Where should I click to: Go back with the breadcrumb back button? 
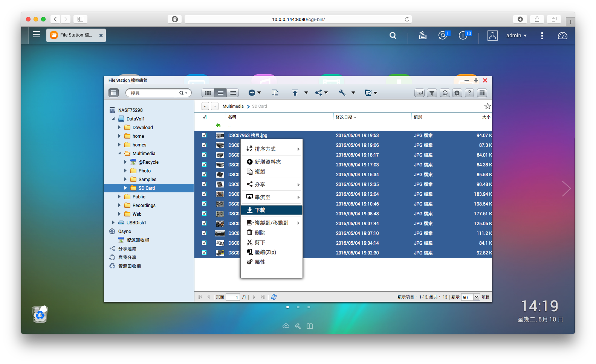coord(205,107)
